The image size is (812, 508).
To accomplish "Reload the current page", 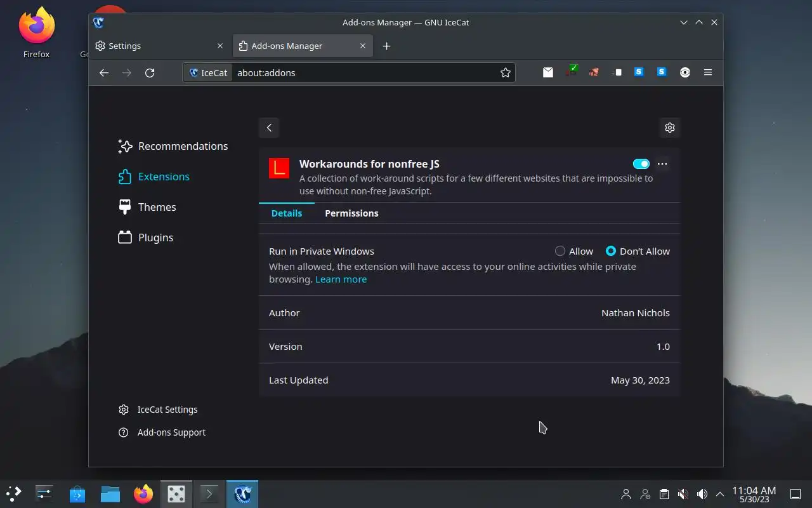I will click(x=150, y=72).
